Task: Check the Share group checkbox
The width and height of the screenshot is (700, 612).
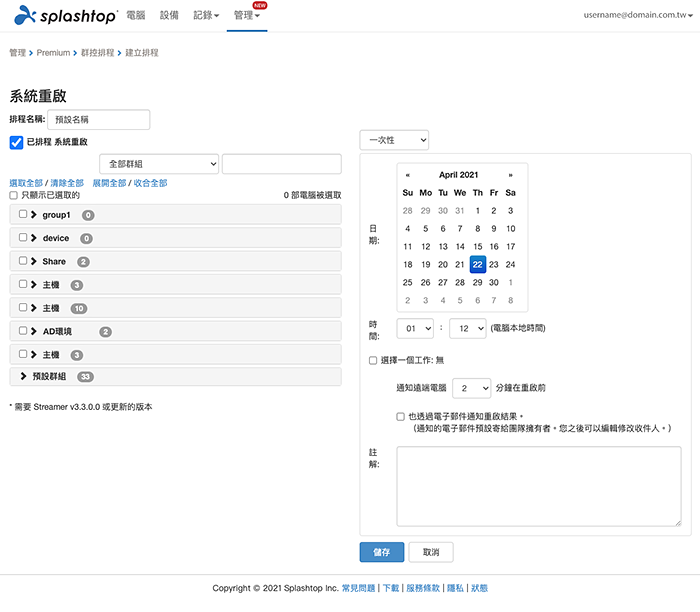Action: pyautogui.click(x=23, y=262)
